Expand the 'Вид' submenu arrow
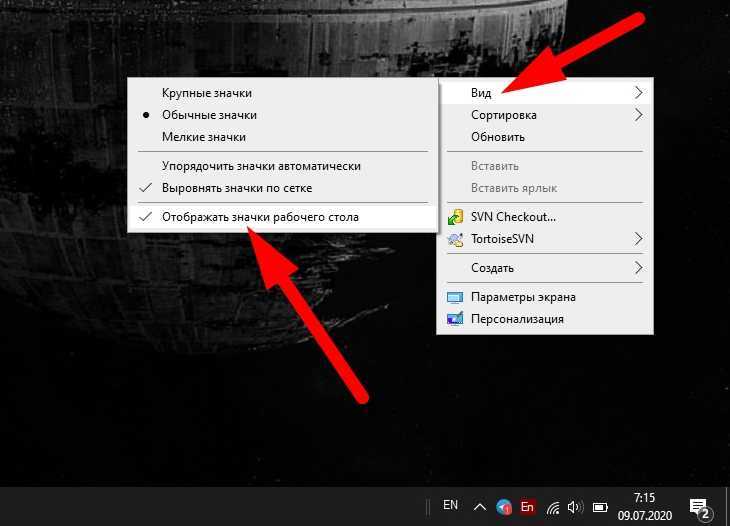730x526 pixels. pos(639,93)
